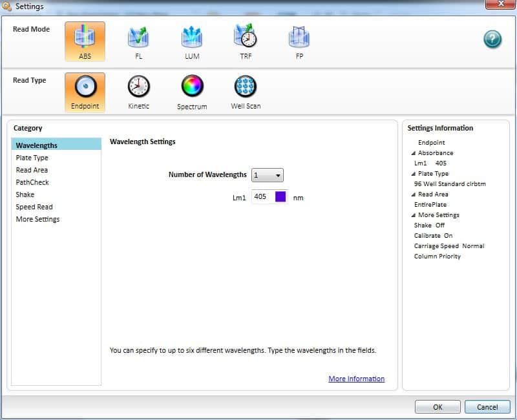Image resolution: width=517 pixels, height=420 pixels.
Task: Click the Settings window title icon
Action: (6, 6)
